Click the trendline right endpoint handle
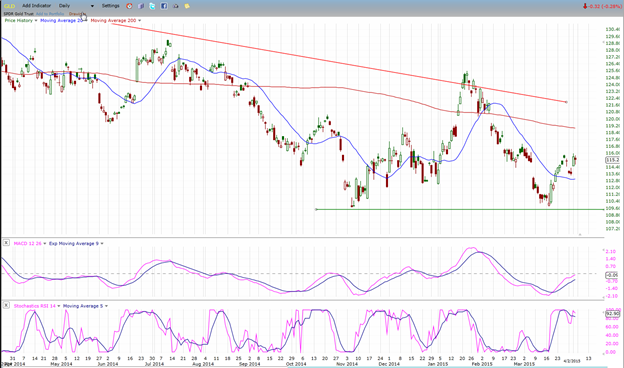Viewport: 624px width, 368px height. pos(567,102)
